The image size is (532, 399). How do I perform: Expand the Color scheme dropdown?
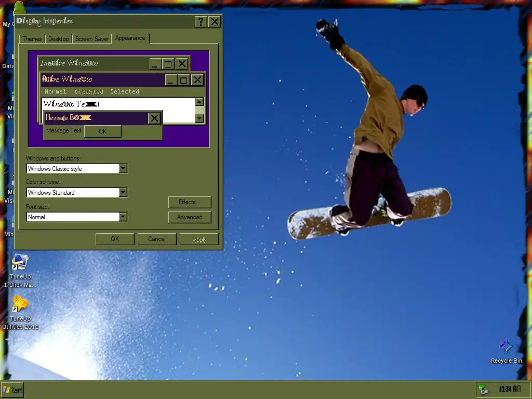click(123, 192)
